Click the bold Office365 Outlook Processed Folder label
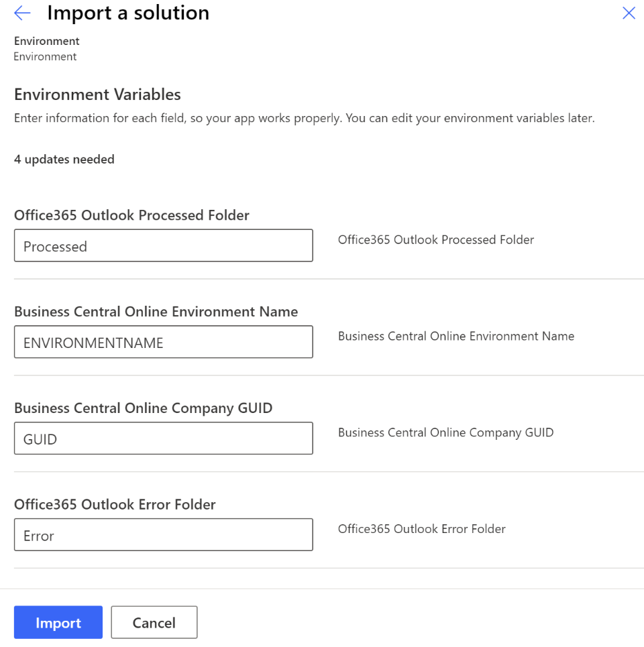The height and width of the screenshot is (647, 644). point(131,215)
